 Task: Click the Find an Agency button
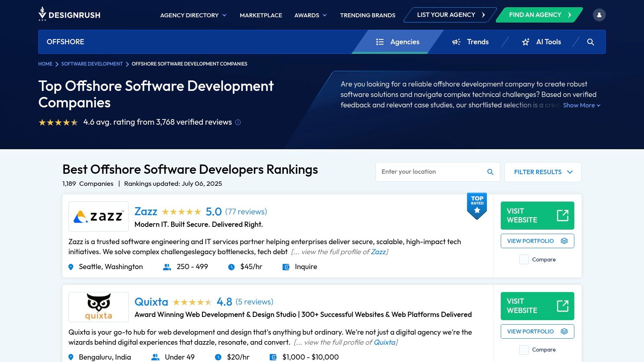539,15
